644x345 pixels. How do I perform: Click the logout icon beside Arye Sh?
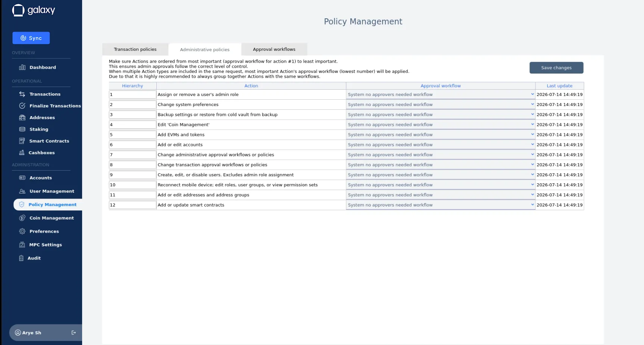74,333
